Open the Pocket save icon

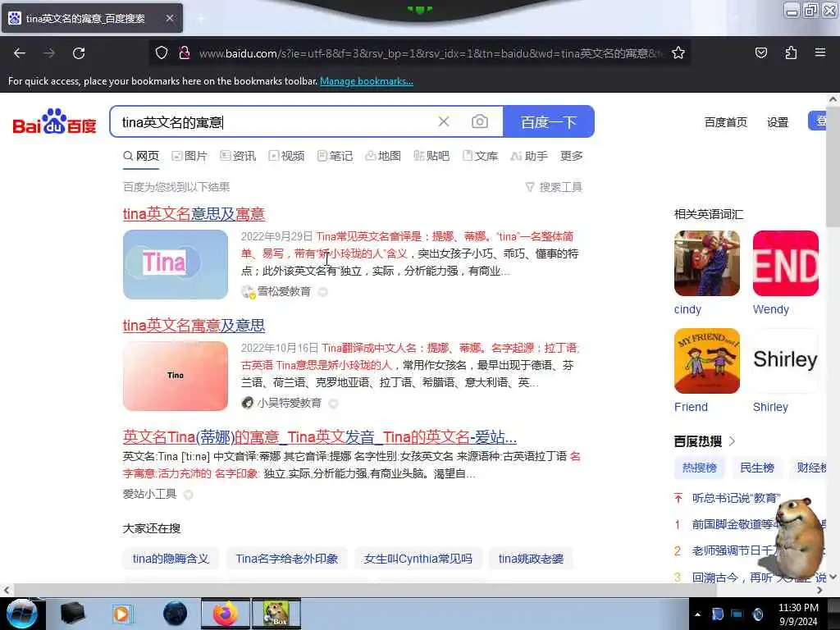(760, 52)
